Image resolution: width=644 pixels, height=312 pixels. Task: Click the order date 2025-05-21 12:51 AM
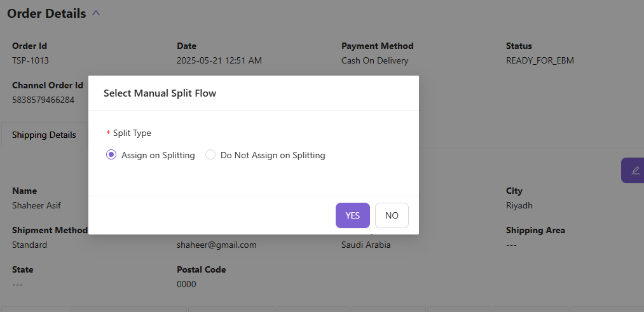(219, 61)
